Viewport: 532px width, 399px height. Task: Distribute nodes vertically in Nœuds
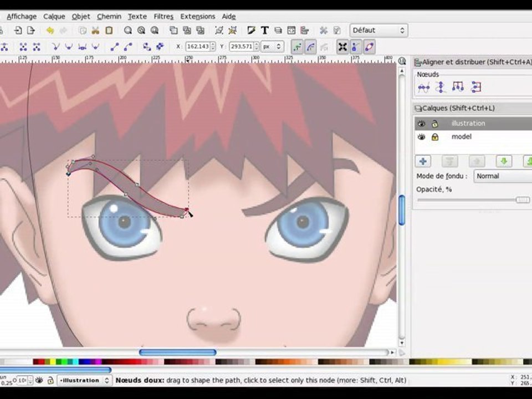coord(476,87)
